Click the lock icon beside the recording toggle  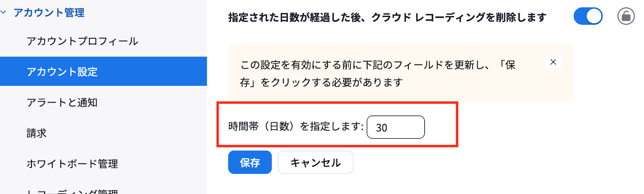(x=626, y=17)
